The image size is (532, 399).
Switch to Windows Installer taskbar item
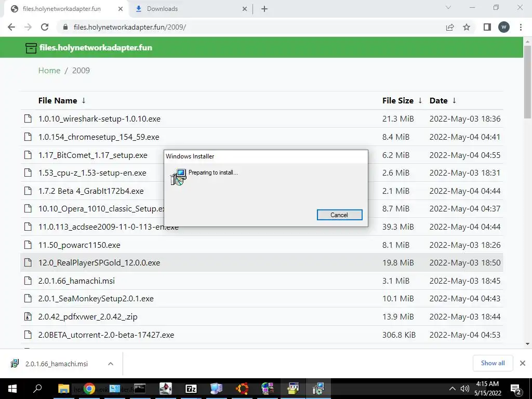[x=318, y=389]
